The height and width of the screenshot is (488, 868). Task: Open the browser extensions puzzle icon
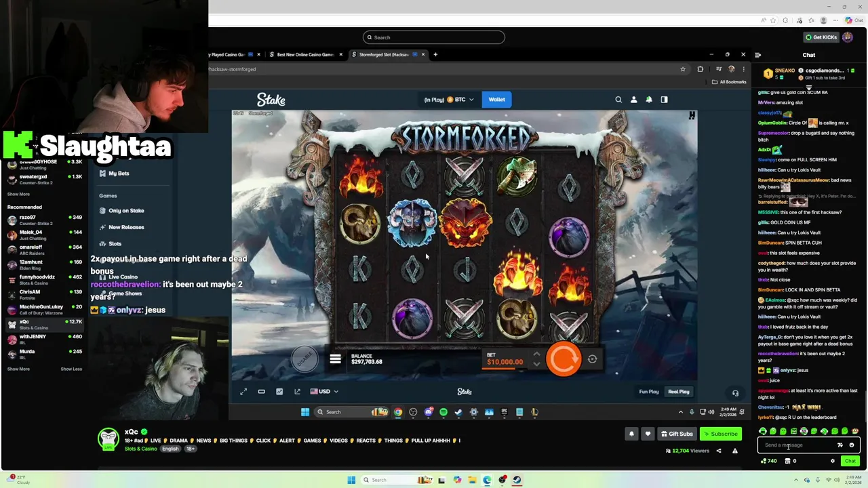(701, 69)
